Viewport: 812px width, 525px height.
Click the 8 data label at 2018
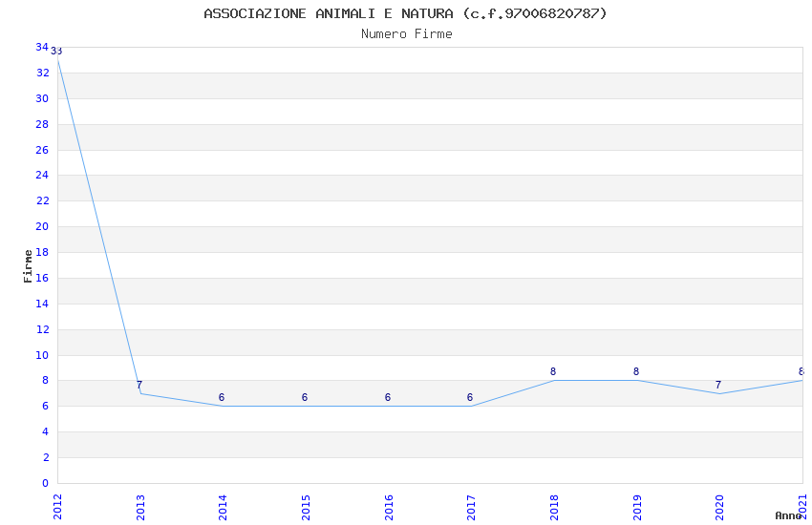coord(553,371)
